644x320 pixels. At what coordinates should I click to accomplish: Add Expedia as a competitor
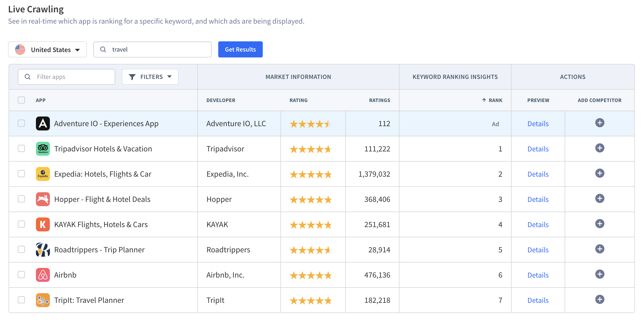(x=599, y=173)
